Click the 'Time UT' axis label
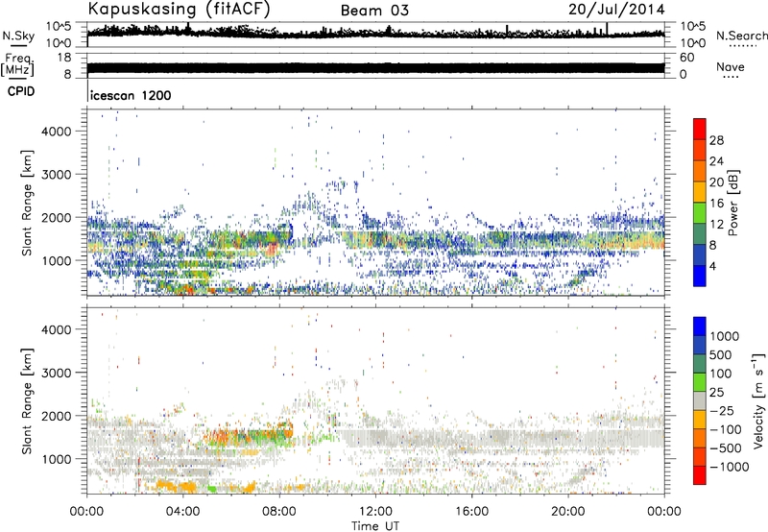 pyautogui.click(x=375, y=526)
